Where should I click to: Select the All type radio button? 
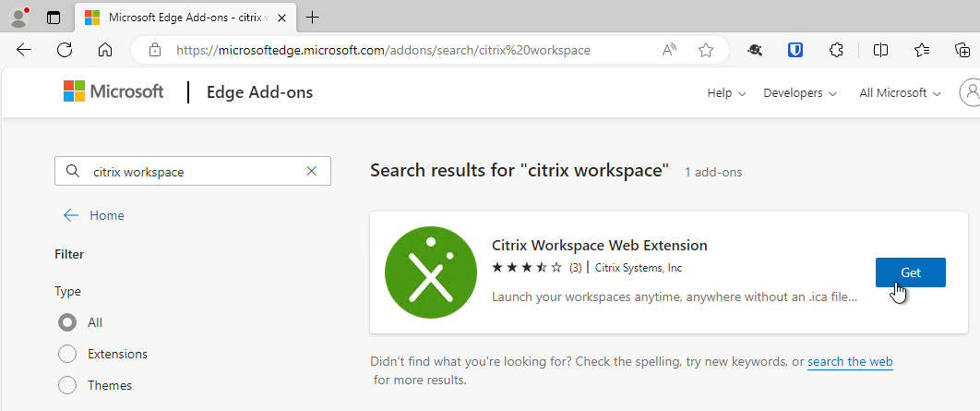66,322
